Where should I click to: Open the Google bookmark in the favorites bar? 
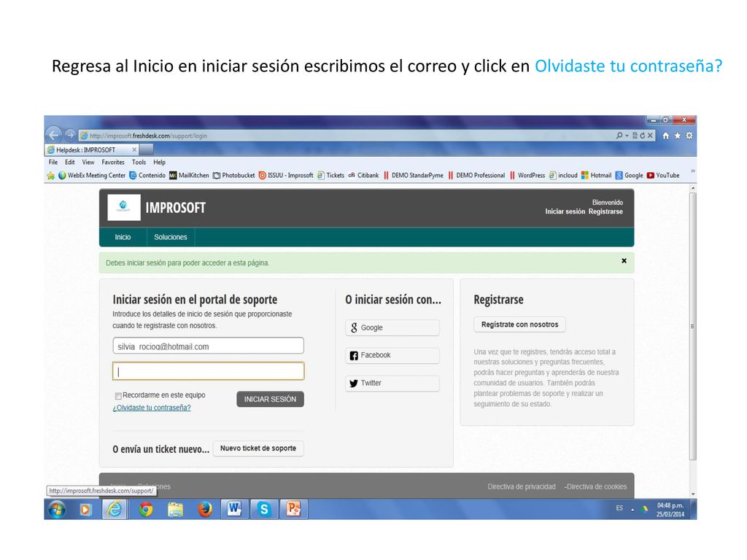click(630, 176)
